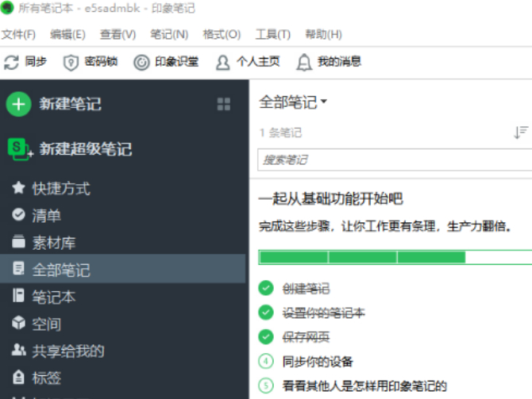Click the 1 条笔记 count text
This screenshot has width=532, height=399.
pyautogui.click(x=280, y=132)
